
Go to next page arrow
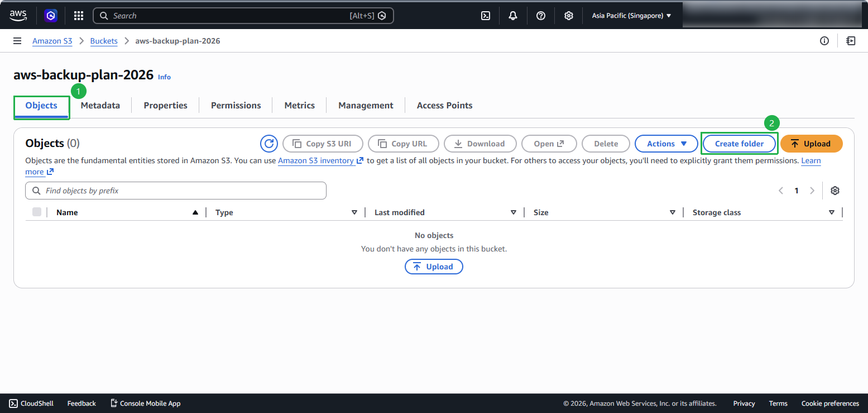point(812,191)
